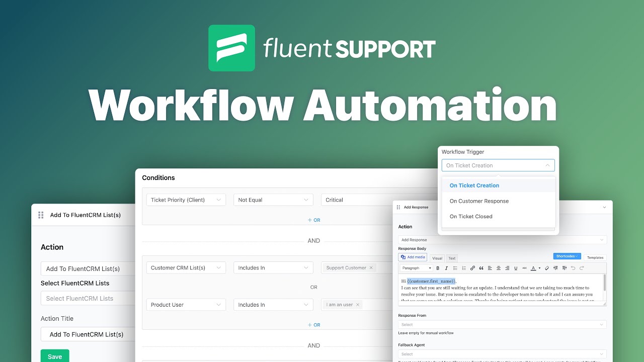
Task: Switch to Visual editor tab
Action: point(437,258)
